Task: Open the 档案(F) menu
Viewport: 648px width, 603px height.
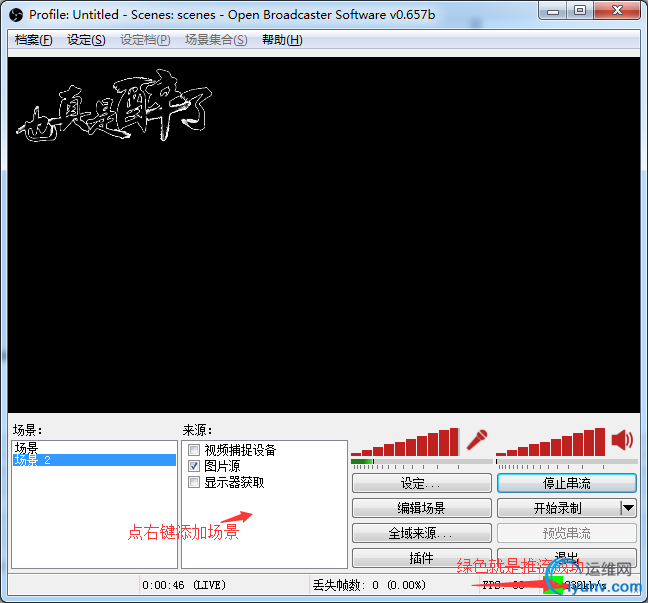Action: click(33, 40)
